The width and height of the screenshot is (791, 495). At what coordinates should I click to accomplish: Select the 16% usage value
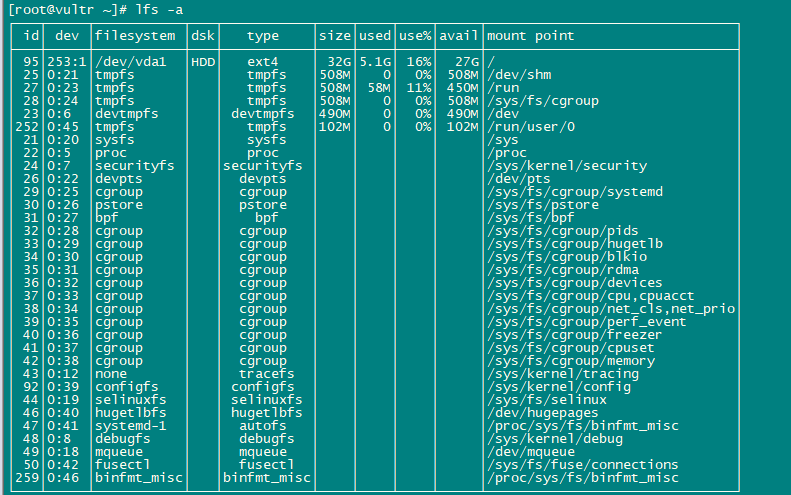pyautogui.click(x=419, y=62)
